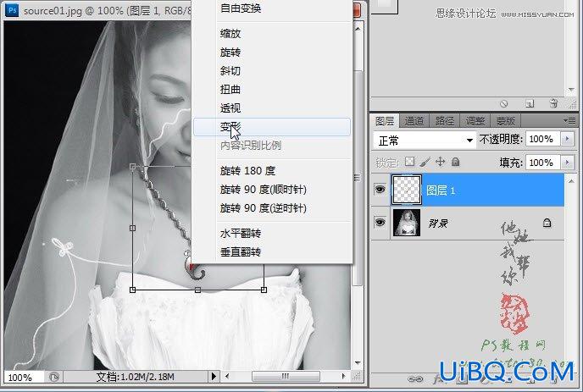583x392 pixels.
Task: Click the horizontal scrollbar left arrow
Action: 227,377
